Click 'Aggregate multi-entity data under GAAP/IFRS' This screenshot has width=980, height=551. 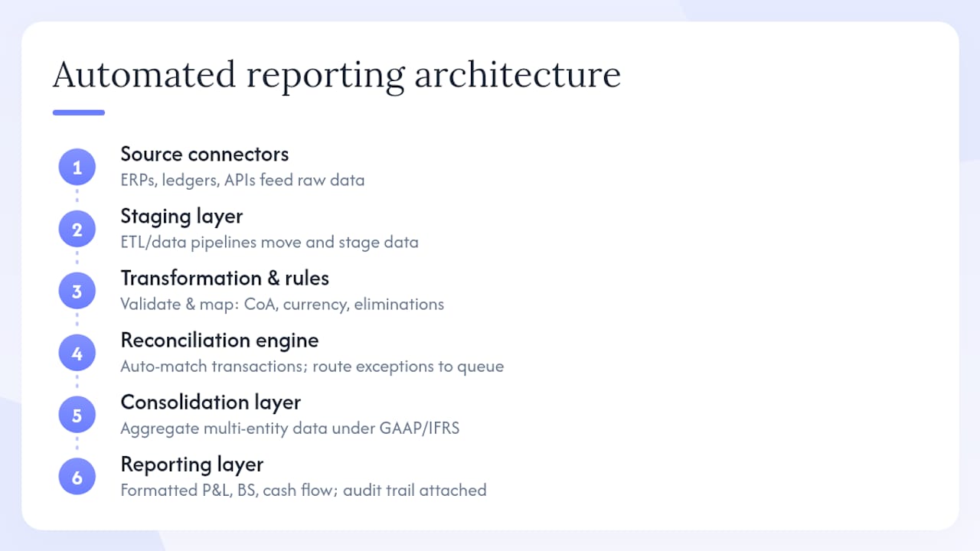coord(289,429)
